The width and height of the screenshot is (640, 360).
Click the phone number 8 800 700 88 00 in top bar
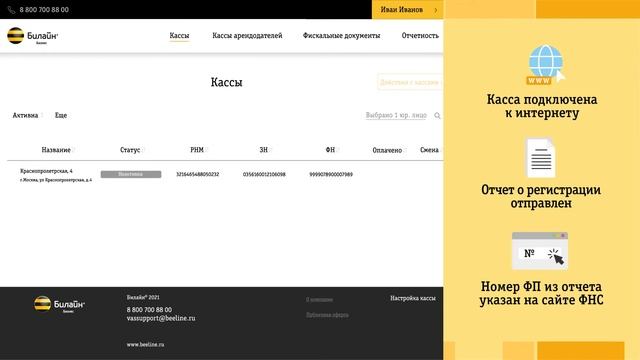(x=44, y=9)
